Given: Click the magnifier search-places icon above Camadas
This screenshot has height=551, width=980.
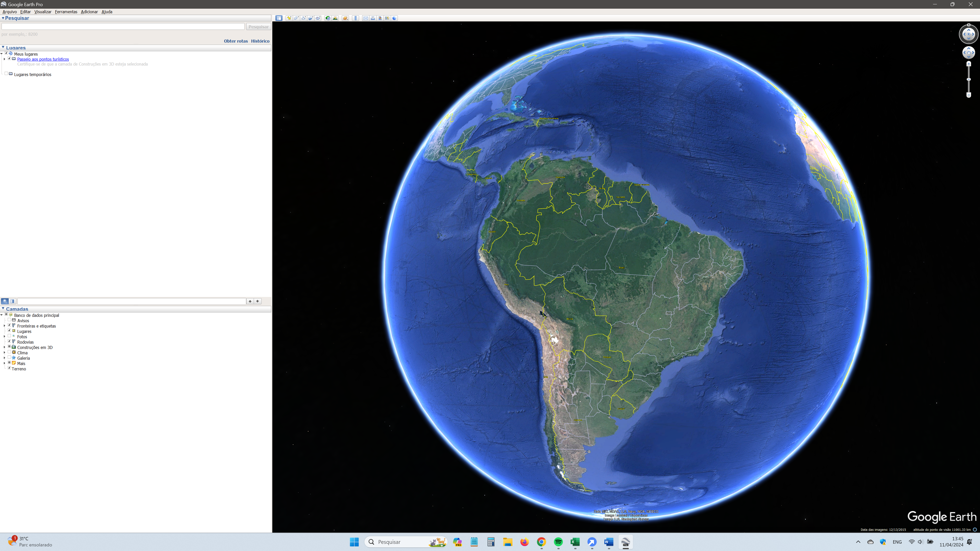Looking at the screenshot, I should point(5,301).
